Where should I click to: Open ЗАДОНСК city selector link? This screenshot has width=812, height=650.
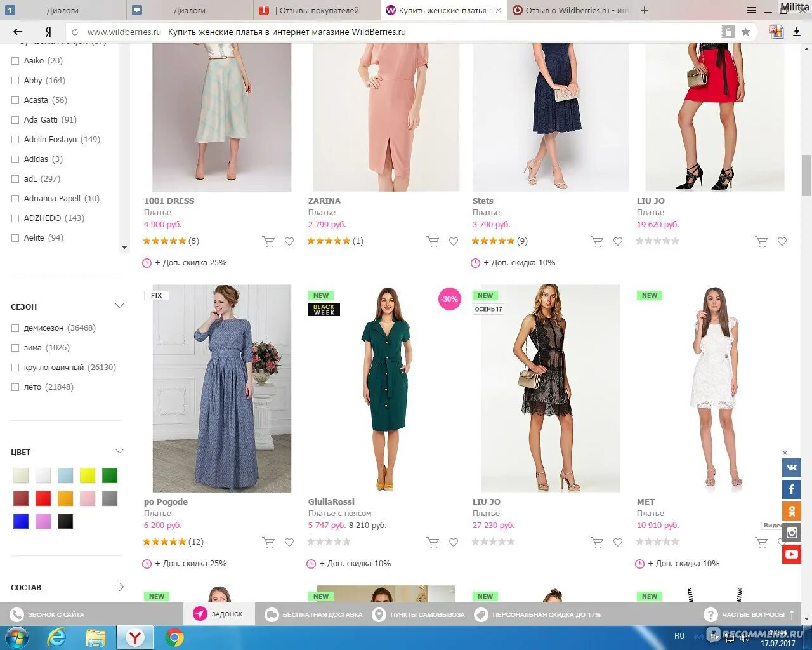coord(227,614)
